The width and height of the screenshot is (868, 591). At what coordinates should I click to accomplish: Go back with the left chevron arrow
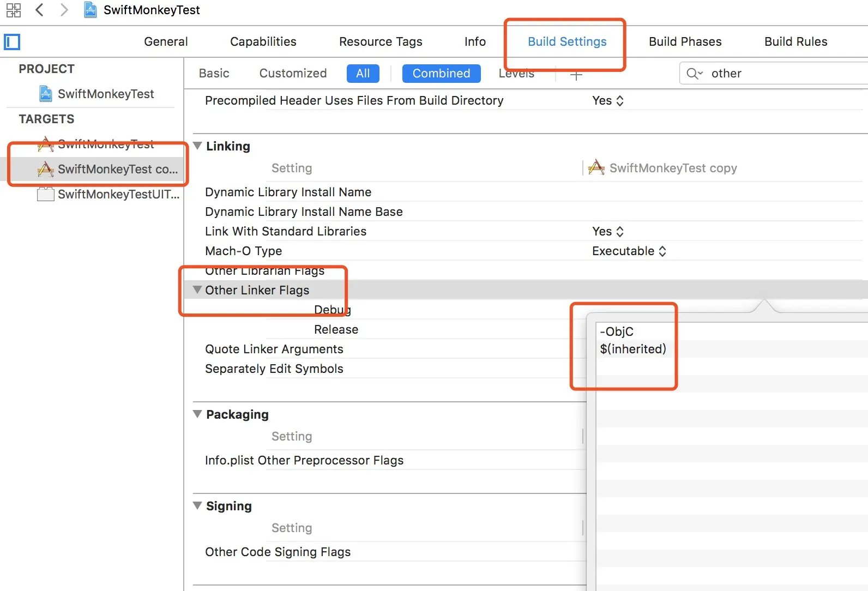point(39,10)
